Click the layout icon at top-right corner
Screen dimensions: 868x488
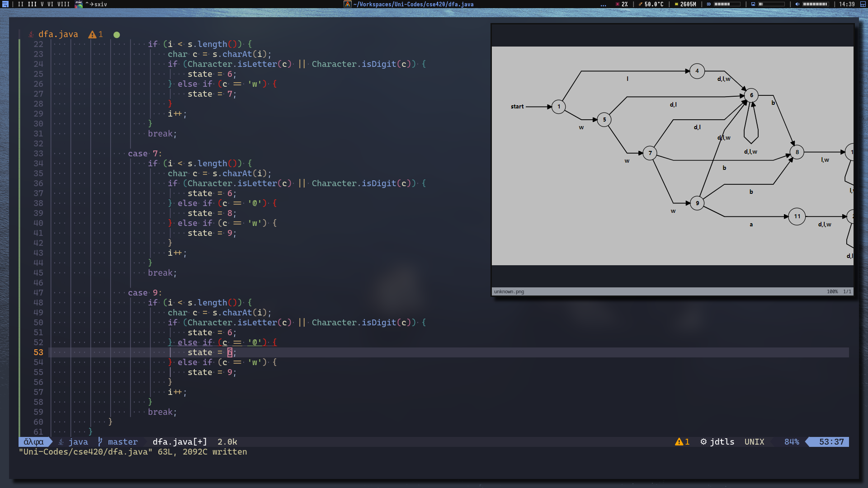(863, 4)
